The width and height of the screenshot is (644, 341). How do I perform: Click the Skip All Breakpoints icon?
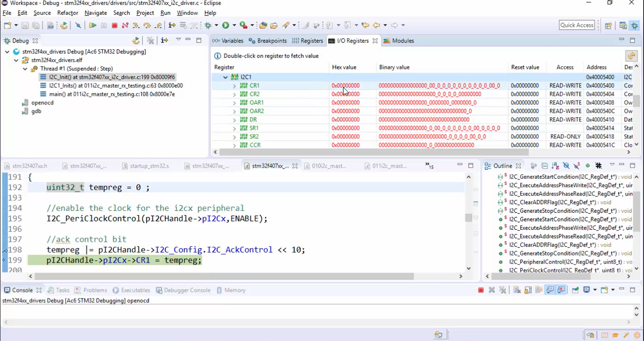pyautogui.click(x=78, y=25)
